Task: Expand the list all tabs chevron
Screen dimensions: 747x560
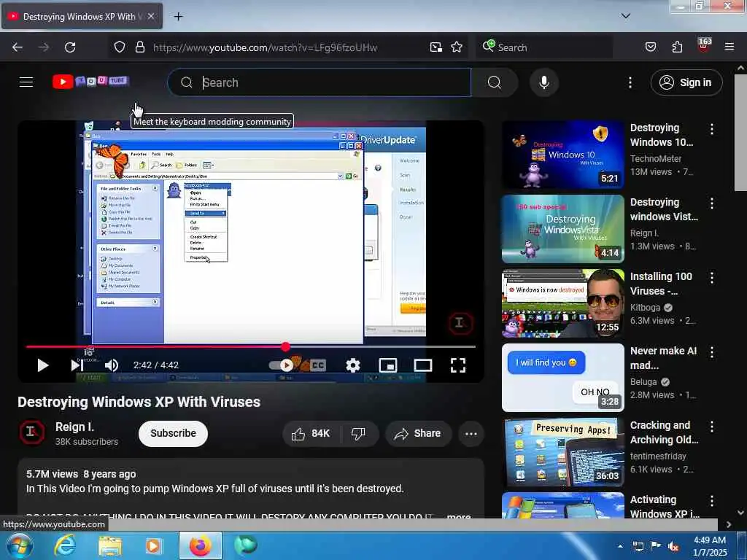Action: coord(626,16)
